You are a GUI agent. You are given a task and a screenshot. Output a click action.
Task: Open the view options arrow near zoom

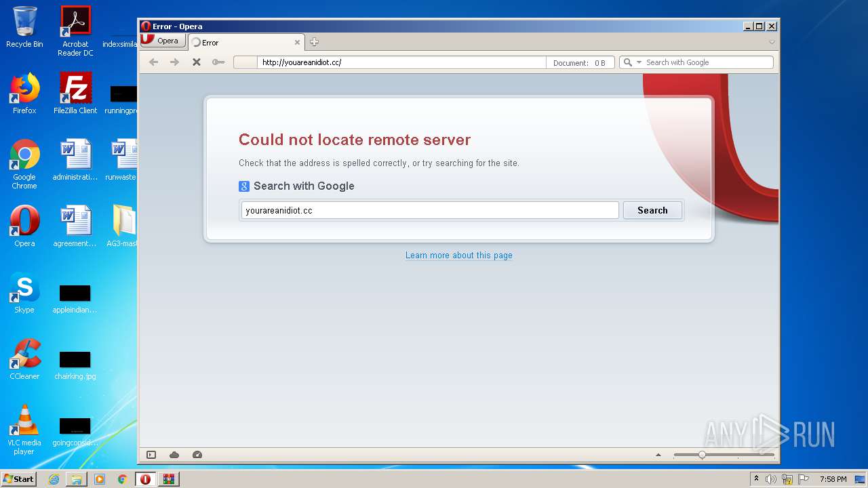pos(658,455)
